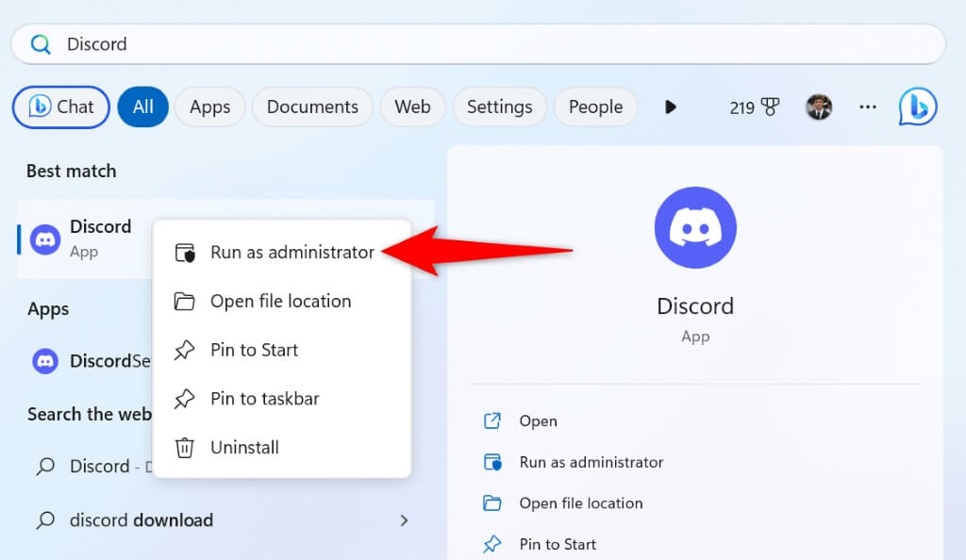
Task: Open the 'Discord -' web search result
Action: pos(90,467)
